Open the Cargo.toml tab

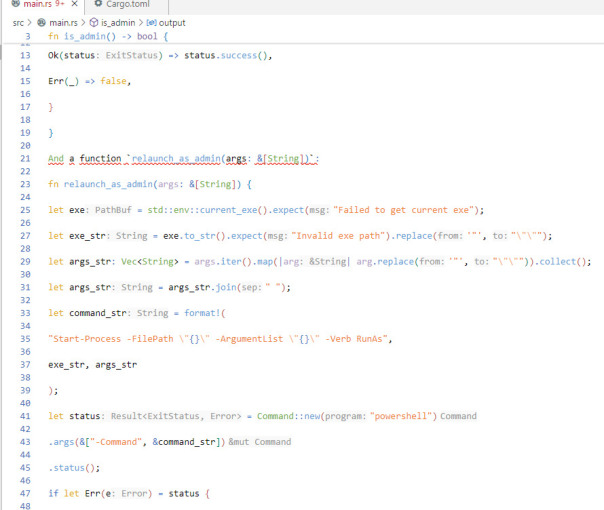[x=127, y=4]
